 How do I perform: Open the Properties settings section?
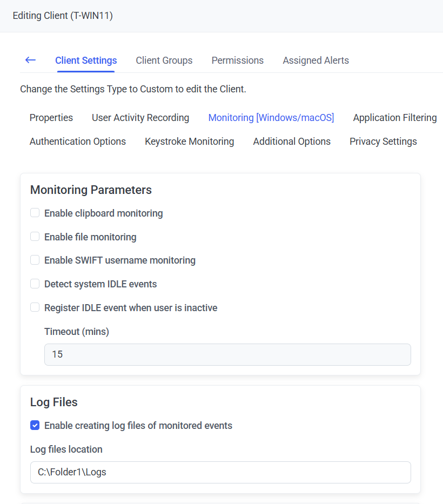[x=51, y=118]
